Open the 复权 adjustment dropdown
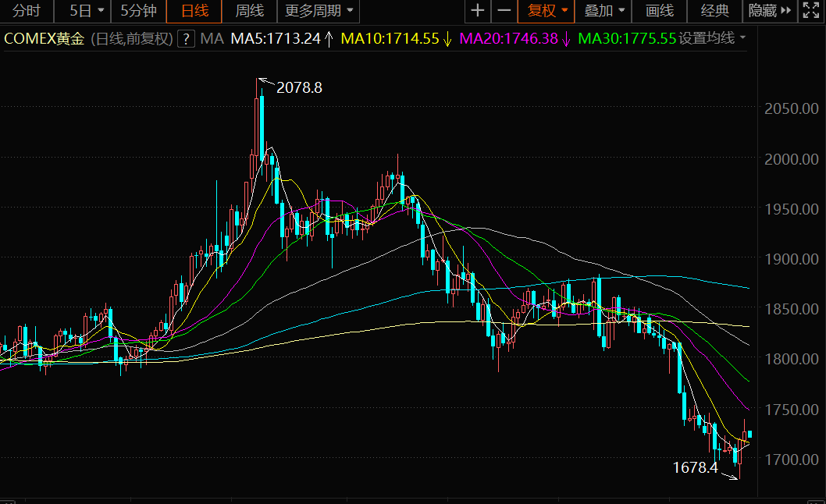Viewport: 826px width, 504px height. pyautogui.click(x=547, y=11)
